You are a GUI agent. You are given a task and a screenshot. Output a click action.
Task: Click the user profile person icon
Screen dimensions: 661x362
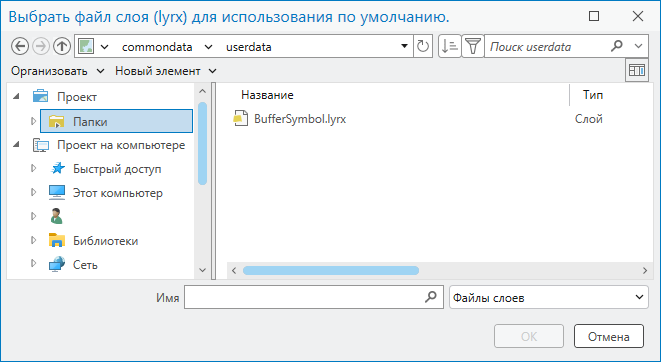click(56, 216)
